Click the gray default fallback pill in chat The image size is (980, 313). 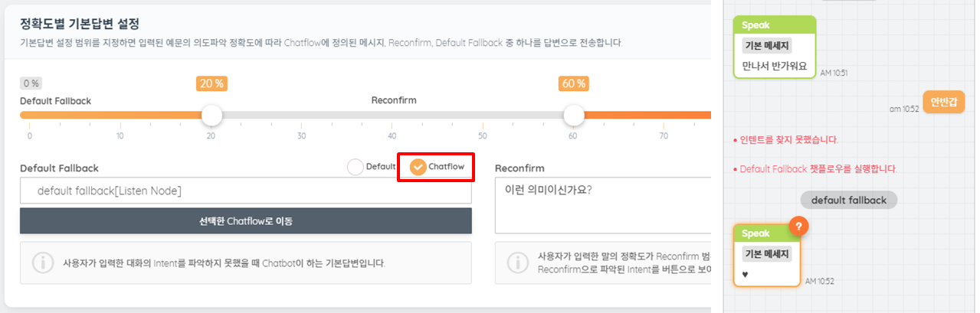pos(849,201)
